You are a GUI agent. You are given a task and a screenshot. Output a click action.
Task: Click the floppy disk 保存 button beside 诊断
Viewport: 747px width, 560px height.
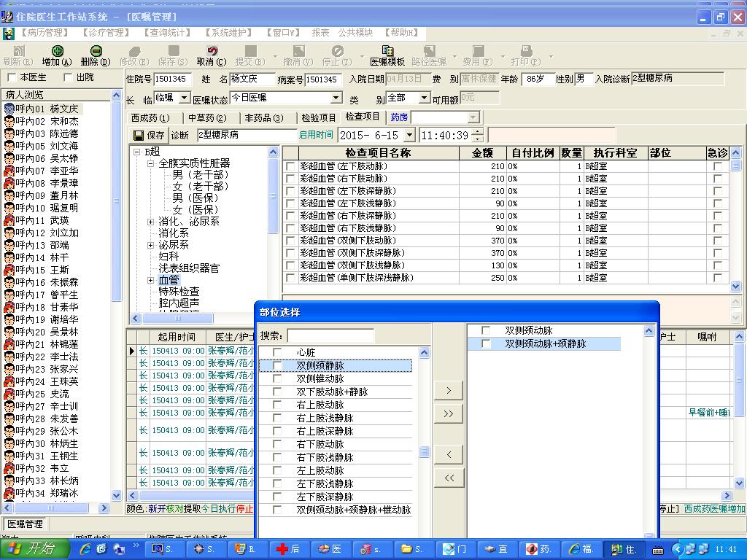click(x=148, y=135)
